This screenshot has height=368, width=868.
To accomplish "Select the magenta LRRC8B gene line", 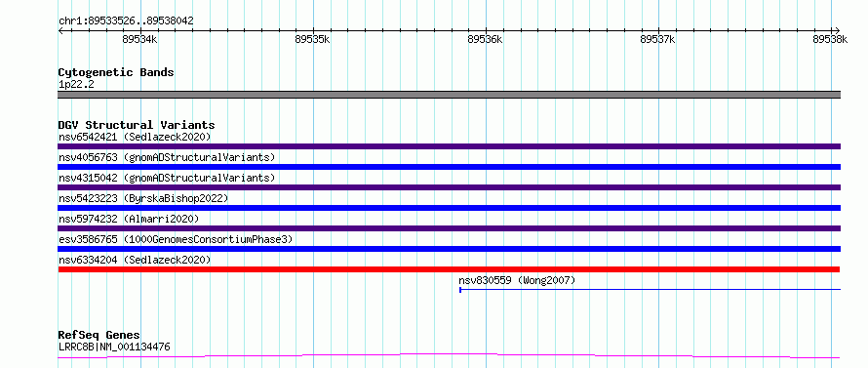I will click(x=449, y=355).
